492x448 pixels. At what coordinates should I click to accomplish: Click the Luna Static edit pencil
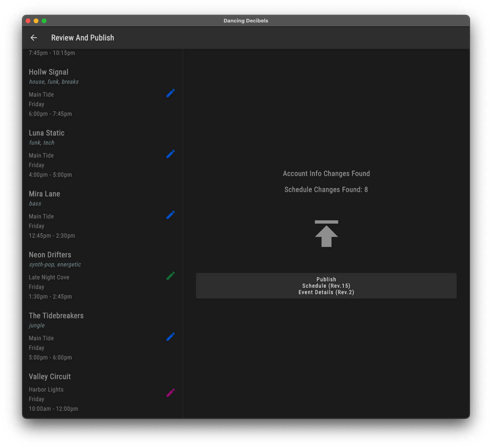170,154
